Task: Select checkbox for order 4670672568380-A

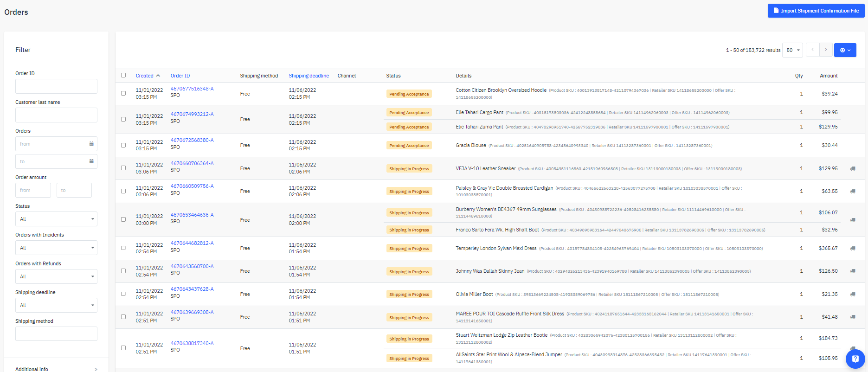Action: [x=123, y=145]
